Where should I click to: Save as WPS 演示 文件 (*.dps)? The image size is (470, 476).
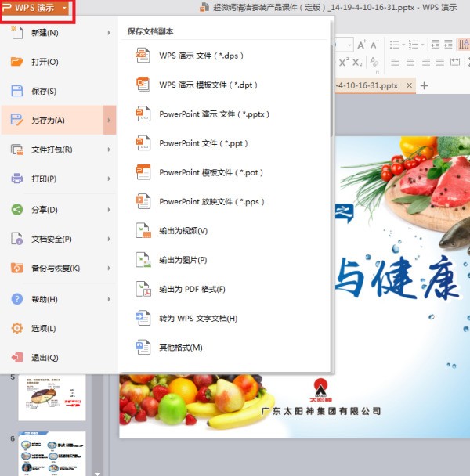pos(202,56)
